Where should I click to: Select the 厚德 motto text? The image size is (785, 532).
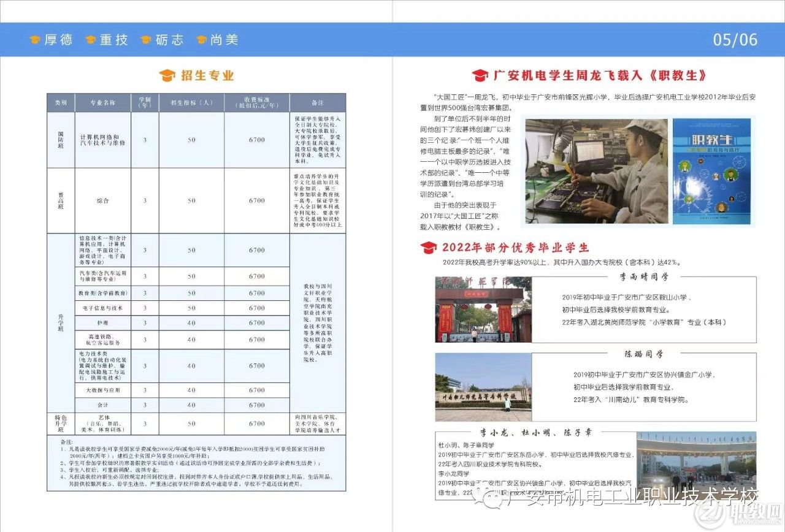pyautogui.click(x=58, y=40)
